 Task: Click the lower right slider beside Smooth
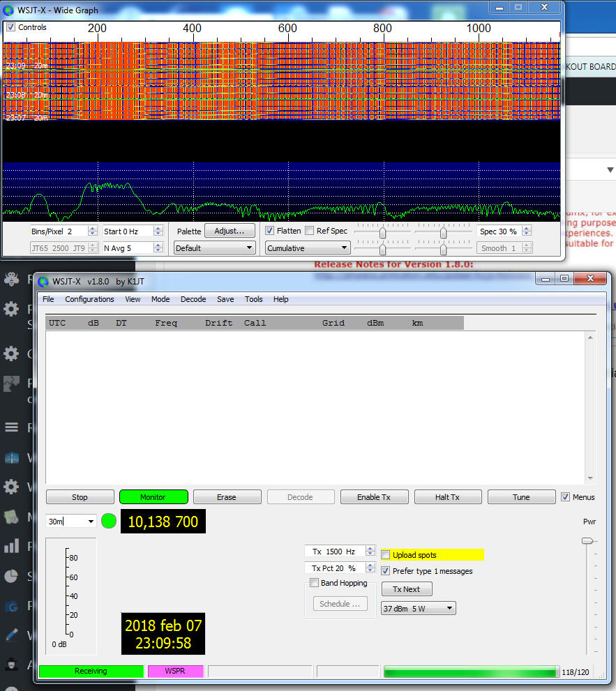point(443,249)
